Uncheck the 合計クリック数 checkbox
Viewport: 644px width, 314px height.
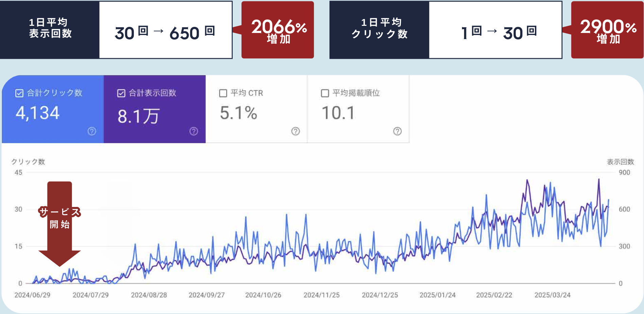pyautogui.click(x=19, y=93)
